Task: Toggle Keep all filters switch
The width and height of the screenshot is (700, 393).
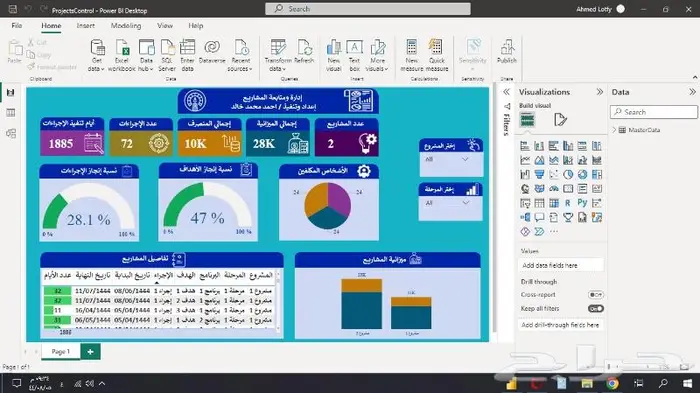Action: (596, 309)
